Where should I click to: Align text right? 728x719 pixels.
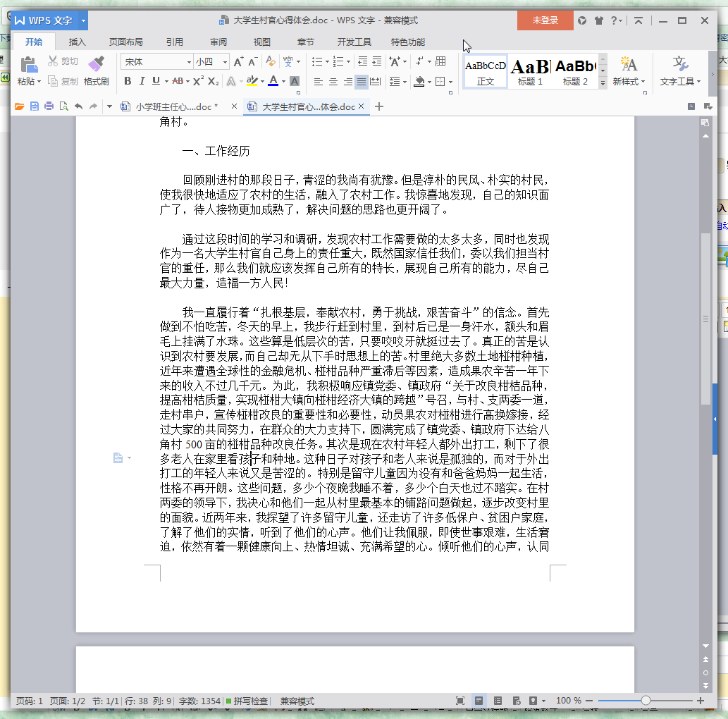click(347, 82)
